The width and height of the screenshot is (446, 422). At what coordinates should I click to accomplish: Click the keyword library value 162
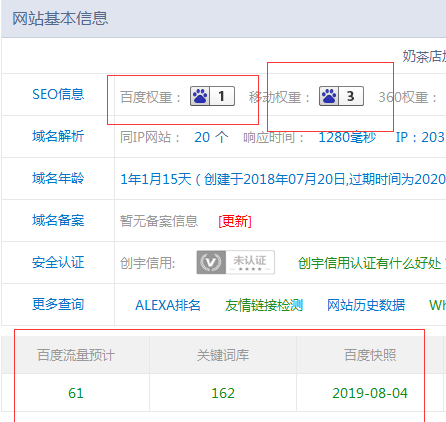pyautogui.click(x=223, y=393)
